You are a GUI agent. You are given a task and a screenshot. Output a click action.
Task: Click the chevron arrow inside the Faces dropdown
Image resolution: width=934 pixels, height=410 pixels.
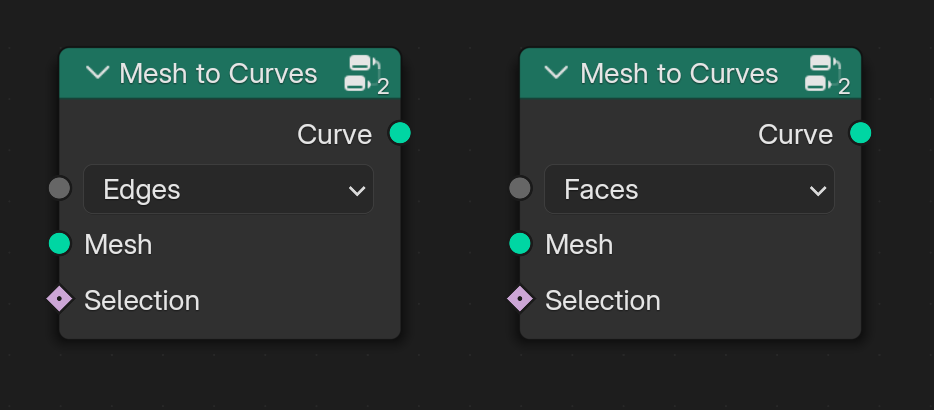pos(818,191)
